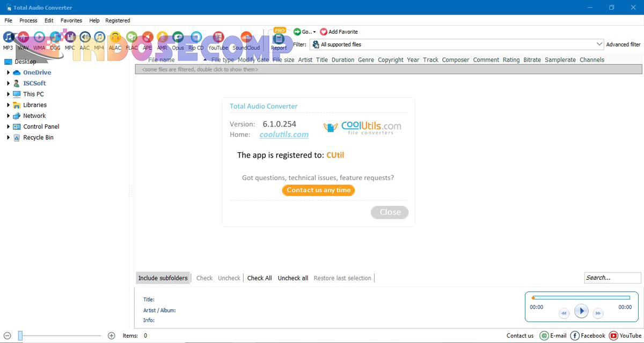
Task: Select the MP3 conversion format icon
Action: [8, 38]
